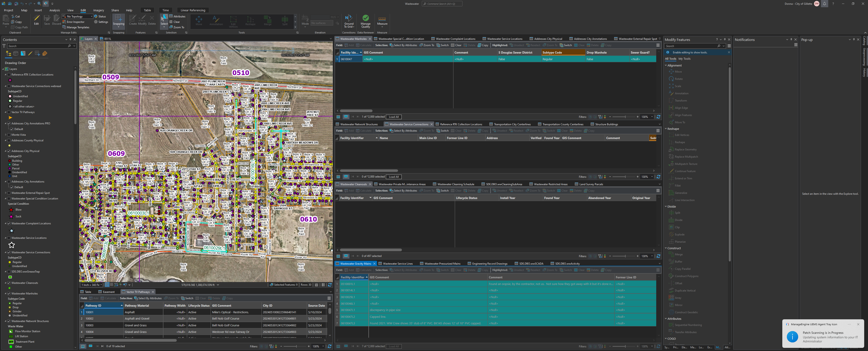Open the Error Inspector
Image resolution: width=868 pixels, height=351 pixels.
73,22
